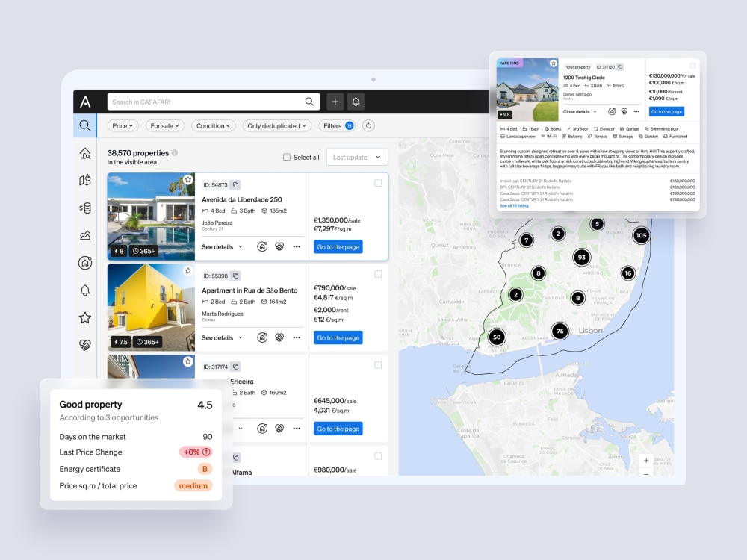Click the refresh icon next to Filters
This screenshot has width=747, height=560.
click(368, 125)
